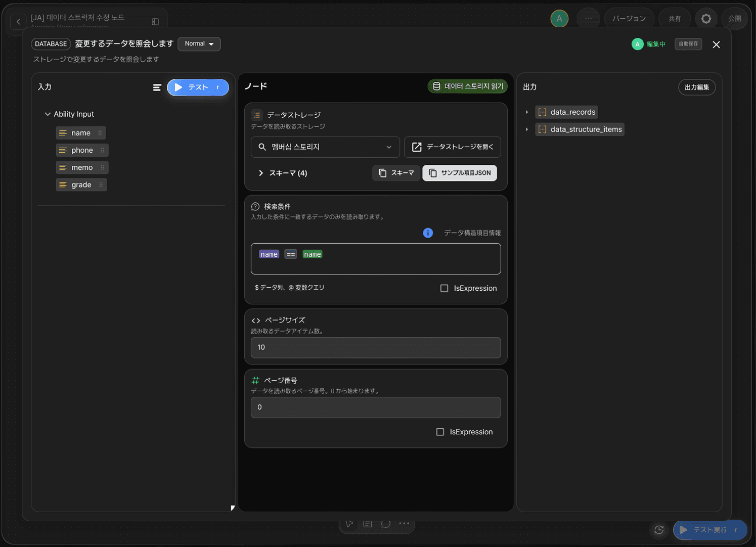Close the node editor dialog with the X

tap(716, 44)
